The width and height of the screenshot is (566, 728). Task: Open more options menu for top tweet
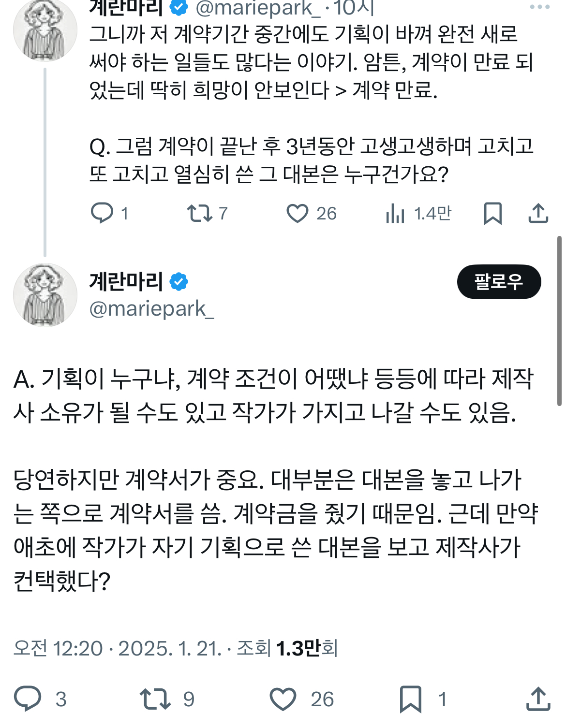coord(539,7)
